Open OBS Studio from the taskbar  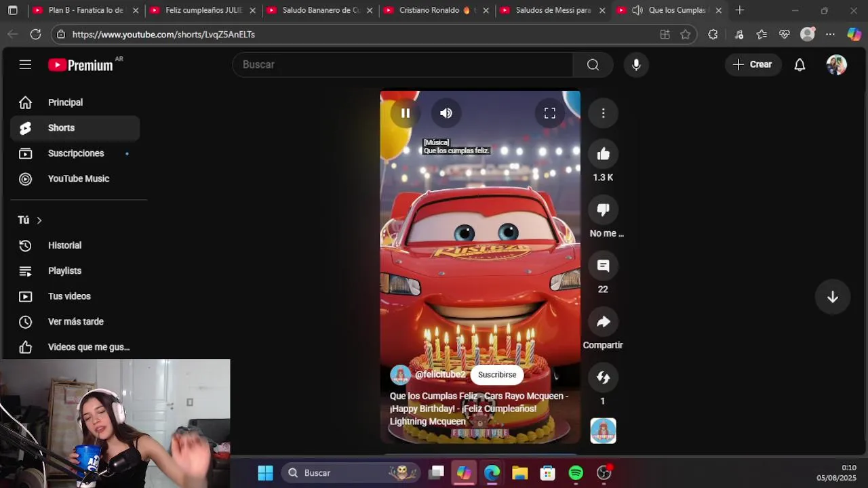coord(604,473)
